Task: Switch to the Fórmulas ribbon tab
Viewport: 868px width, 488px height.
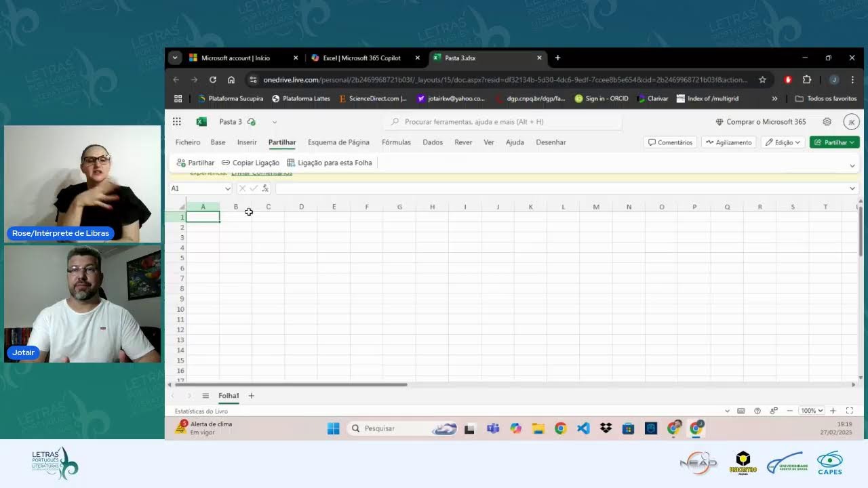Action: pyautogui.click(x=396, y=142)
